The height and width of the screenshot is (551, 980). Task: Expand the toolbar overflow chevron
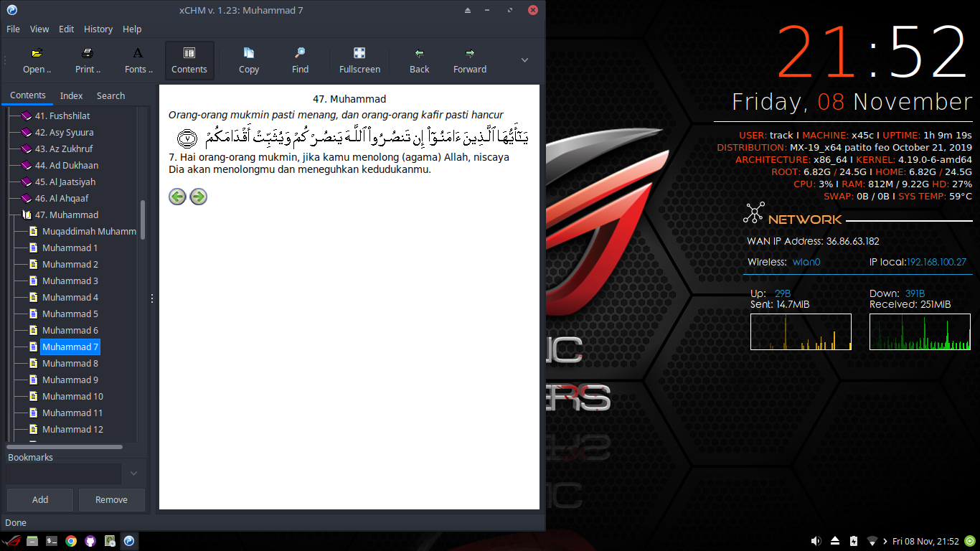coord(524,60)
